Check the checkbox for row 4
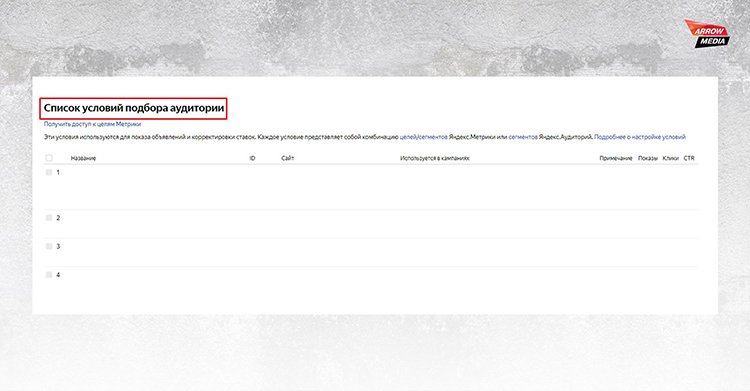This screenshot has height=391, width=750. coord(49,275)
